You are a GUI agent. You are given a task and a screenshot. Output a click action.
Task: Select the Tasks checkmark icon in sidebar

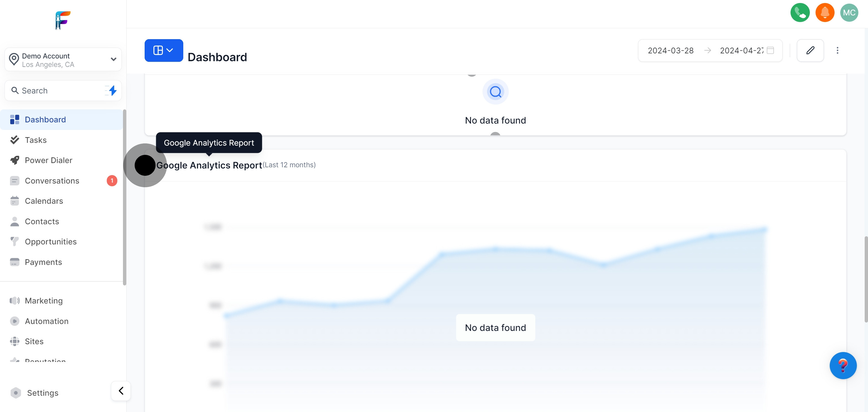14,140
